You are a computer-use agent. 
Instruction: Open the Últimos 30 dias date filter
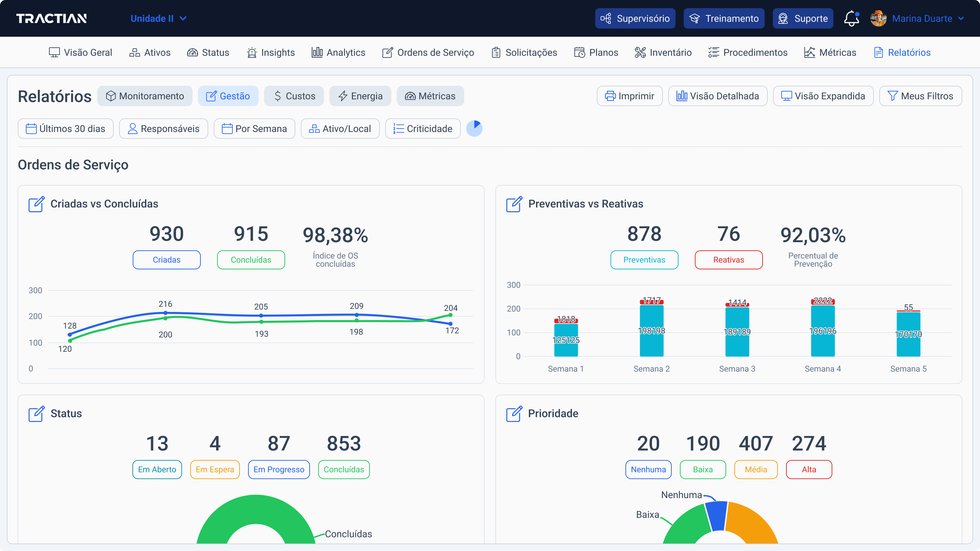[x=65, y=129]
